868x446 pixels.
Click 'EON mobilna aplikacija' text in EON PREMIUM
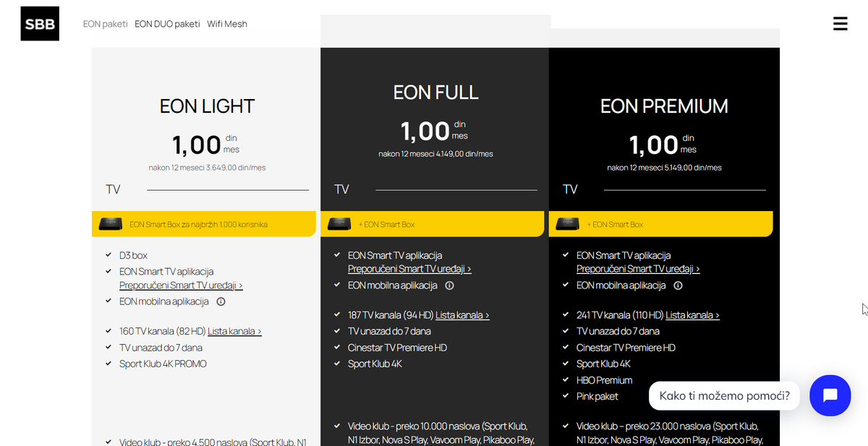[621, 286]
